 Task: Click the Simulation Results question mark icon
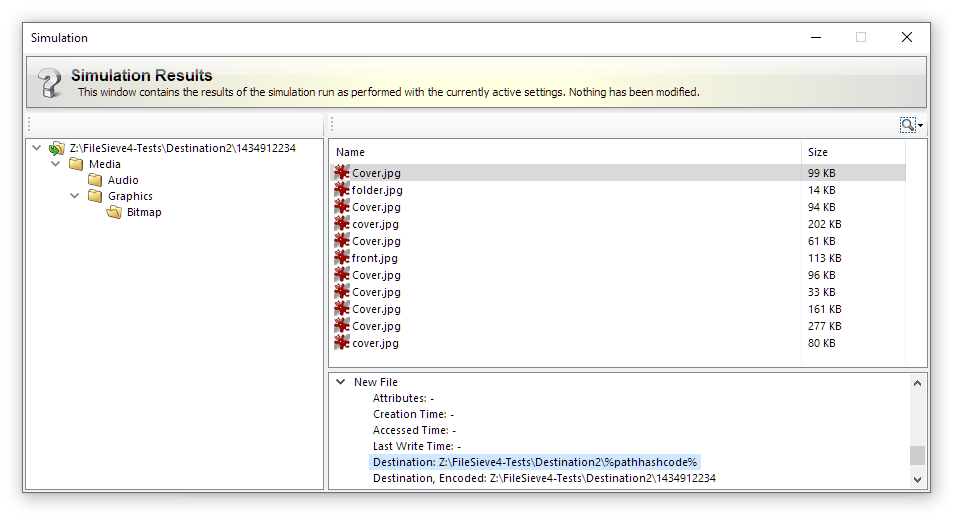pos(50,83)
